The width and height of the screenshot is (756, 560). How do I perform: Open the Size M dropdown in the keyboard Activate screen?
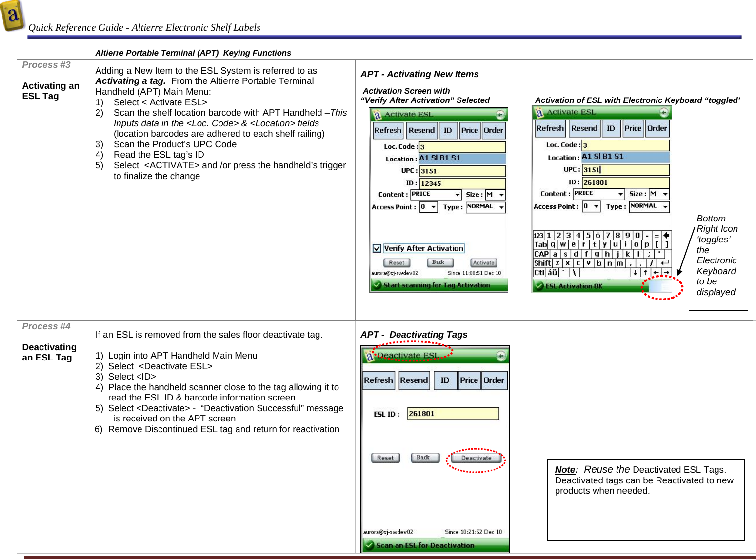pyautogui.click(x=659, y=194)
